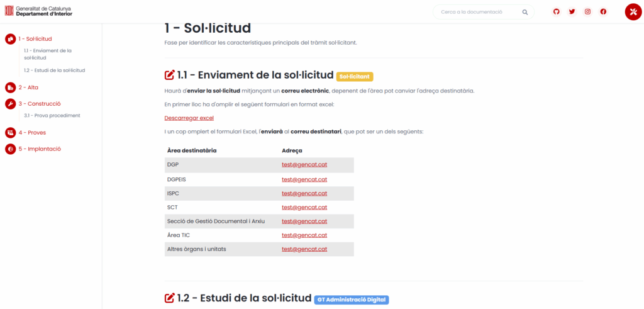Image resolution: width=644 pixels, height=309 pixels.
Task: Select 1.2 - Estudi de la sol·licitud in sidebar
Action: point(55,70)
